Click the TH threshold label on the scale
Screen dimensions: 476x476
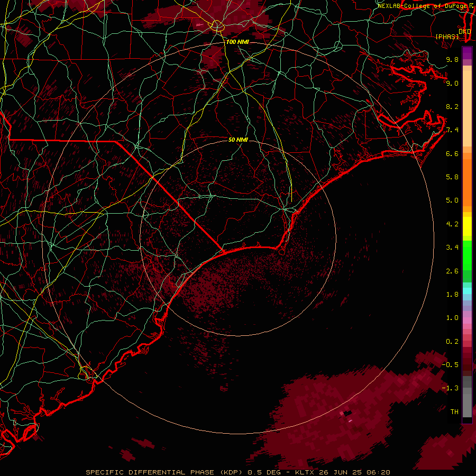[x=454, y=412]
